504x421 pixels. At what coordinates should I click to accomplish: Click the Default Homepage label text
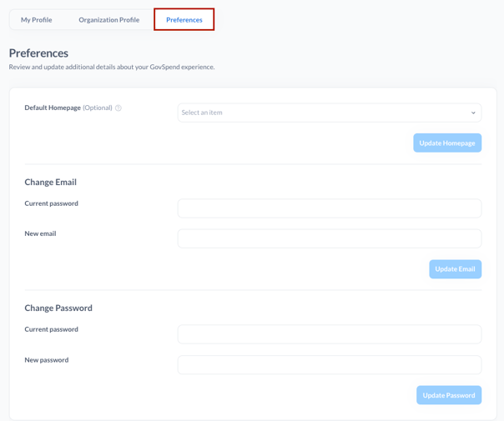[x=53, y=108]
